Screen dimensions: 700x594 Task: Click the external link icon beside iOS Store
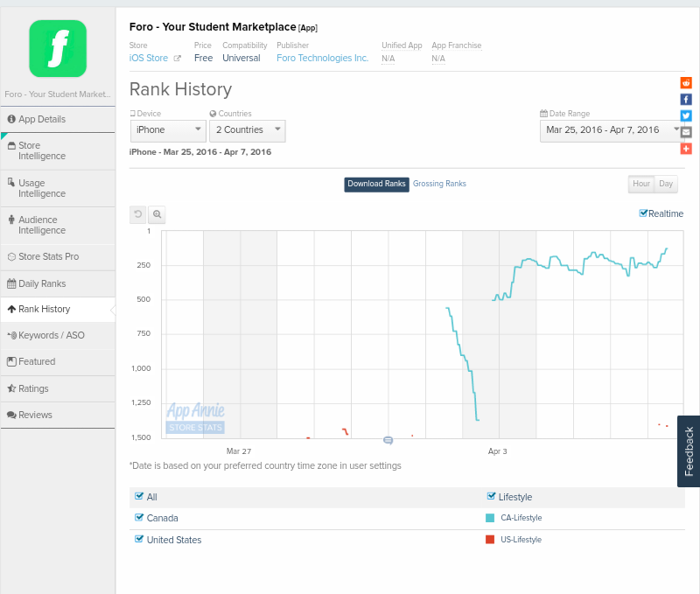pos(178,59)
